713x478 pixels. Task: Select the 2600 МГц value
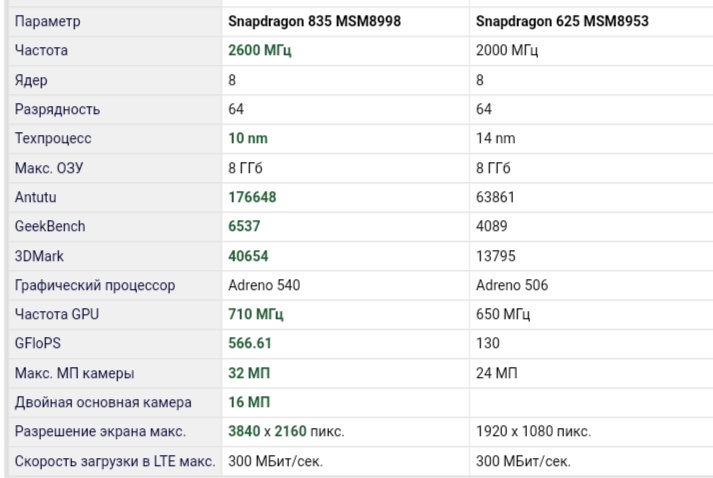pos(260,50)
